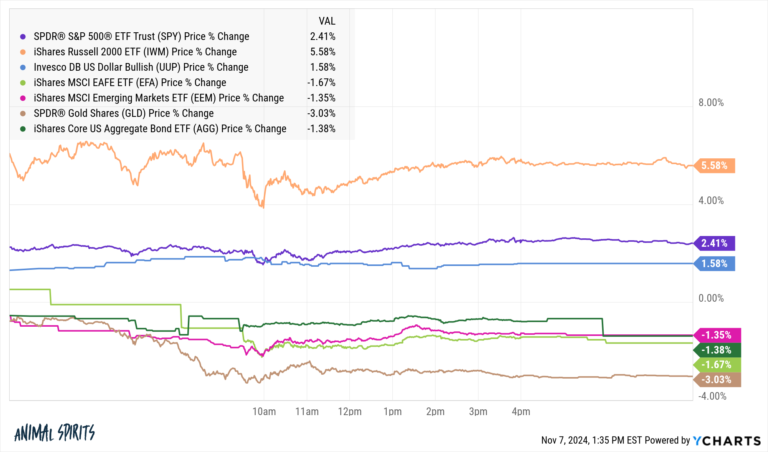The image size is (768, 452).
Task: Click the blue UUP legend dot
Action: pyautogui.click(x=23, y=67)
